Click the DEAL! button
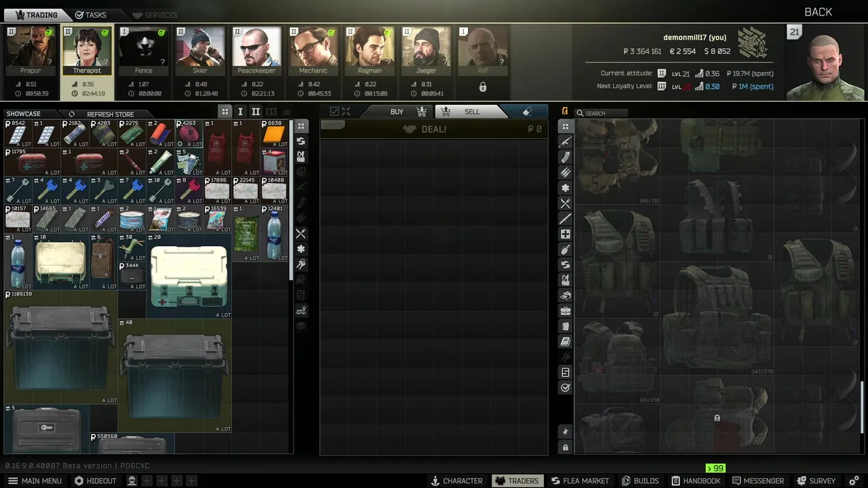The height and width of the screenshot is (488, 868). click(x=434, y=129)
